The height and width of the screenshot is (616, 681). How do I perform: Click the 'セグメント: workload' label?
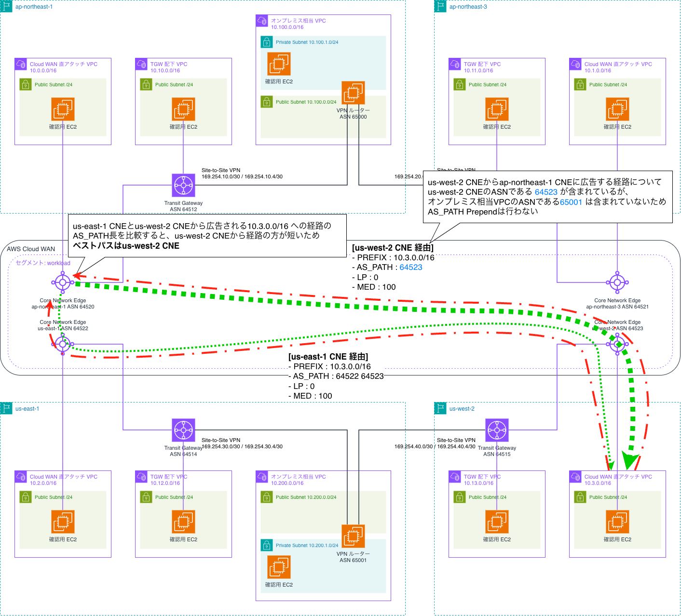tap(43, 263)
